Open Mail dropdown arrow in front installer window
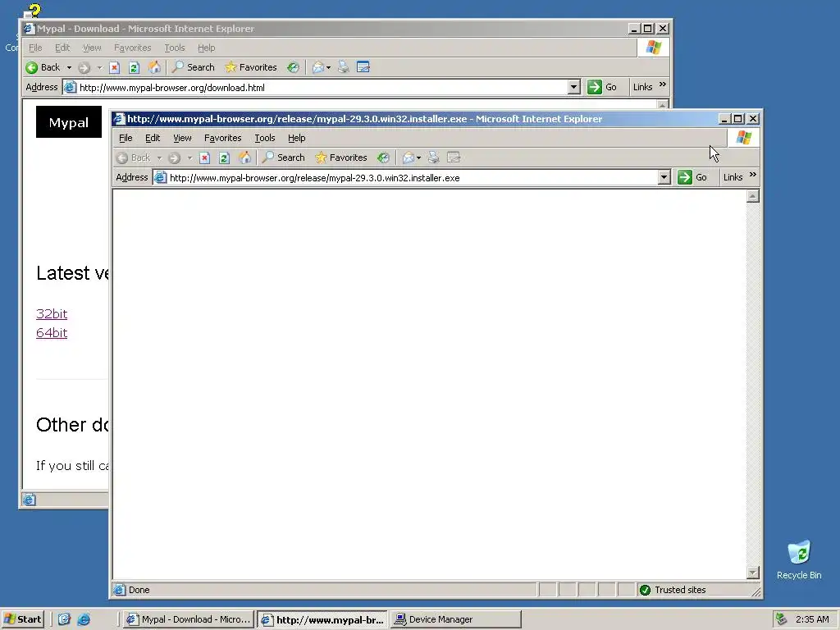Screen dimensions: 840x630 [418, 157]
